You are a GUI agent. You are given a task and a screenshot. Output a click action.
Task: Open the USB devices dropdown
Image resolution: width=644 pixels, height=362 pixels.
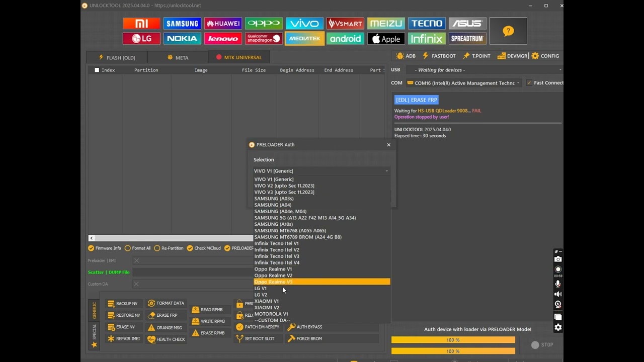click(484, 70)
